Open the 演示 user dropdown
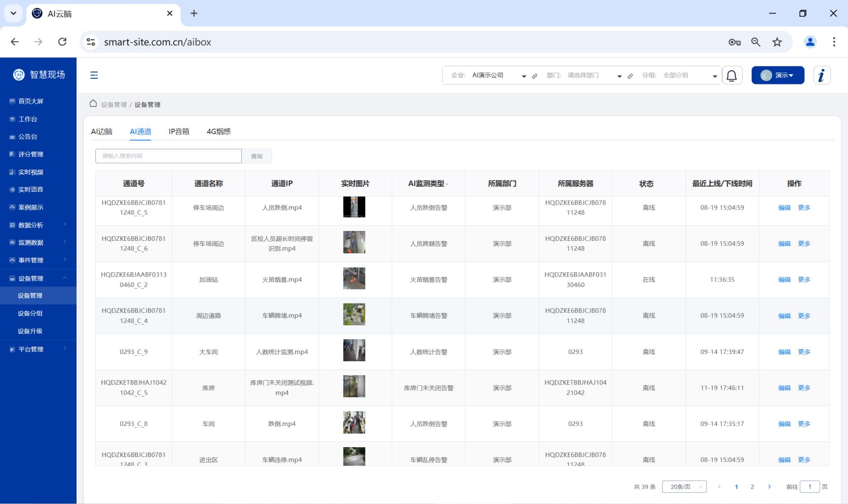 [778, 75]
